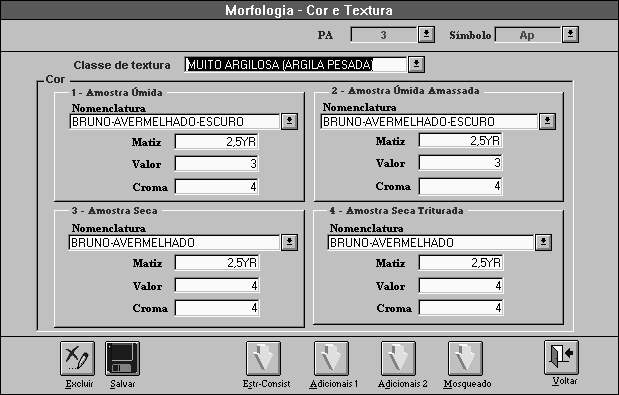Click Amostra Úmida Croma field
Screen dimensions: 619x395
(x=216, y=187)
